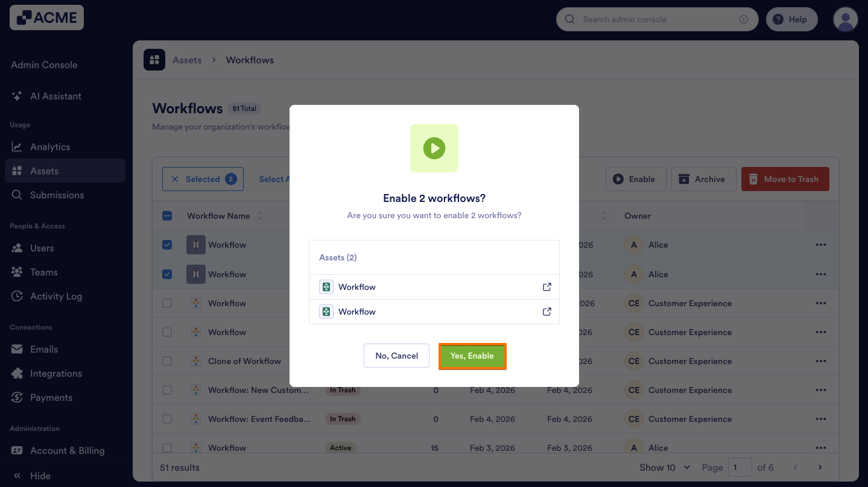Open the AI Assistant from the sidebar
868x487 pixels.
pyautogui.click(x=54, y=96)
